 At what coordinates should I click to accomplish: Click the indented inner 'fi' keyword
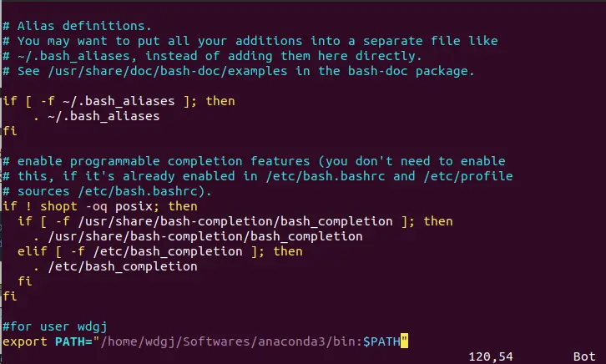pyautogui.click(x=25, y=281)
